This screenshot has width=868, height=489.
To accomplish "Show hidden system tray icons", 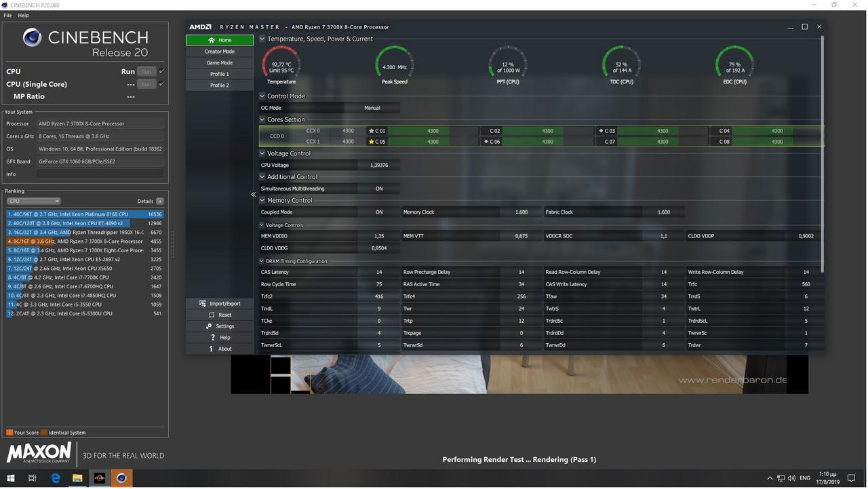I will click(x=770, y=478).
